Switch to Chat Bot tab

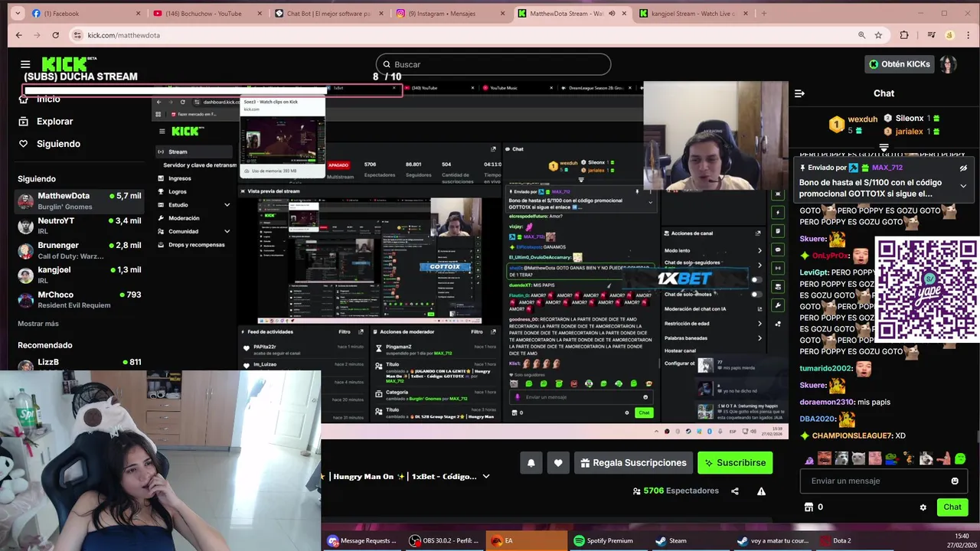[329, 13]
